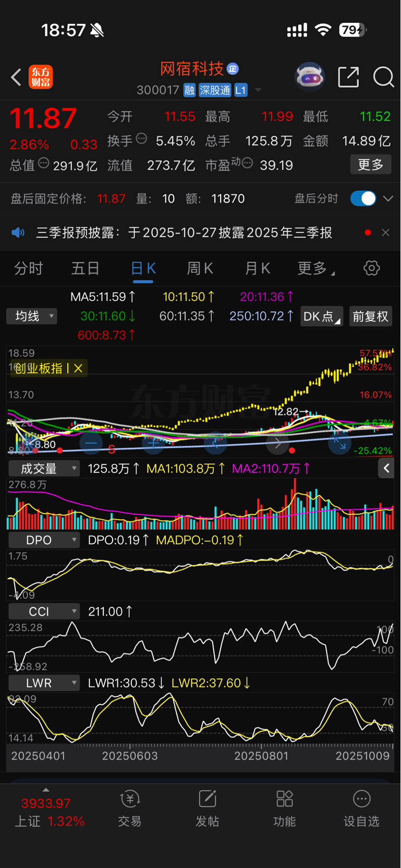The image size is (401, 868).
Task: Expand the after-hours panel chevron
Action: [x=388, y=199]
